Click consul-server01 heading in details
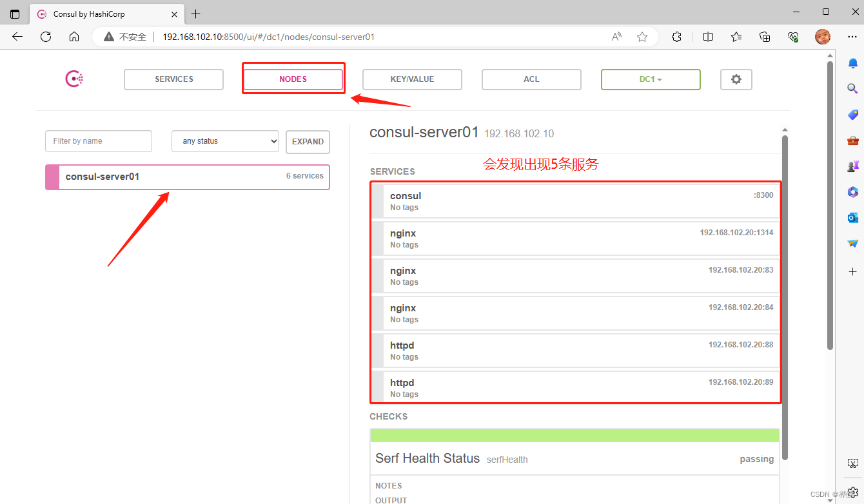Image resolution: width=864 pixels, height=504 pixels. (424, 132)
